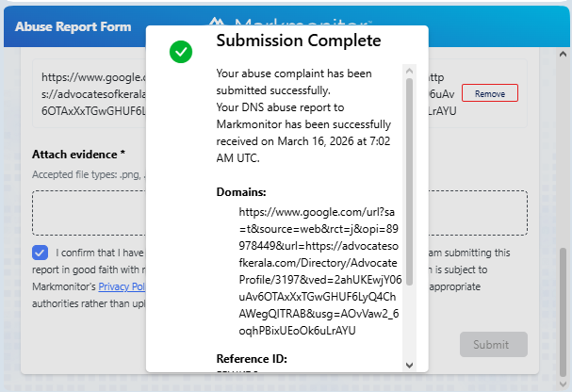Click the Abuse Report Form title
This screenshot has height=392, width=572.
74,26
